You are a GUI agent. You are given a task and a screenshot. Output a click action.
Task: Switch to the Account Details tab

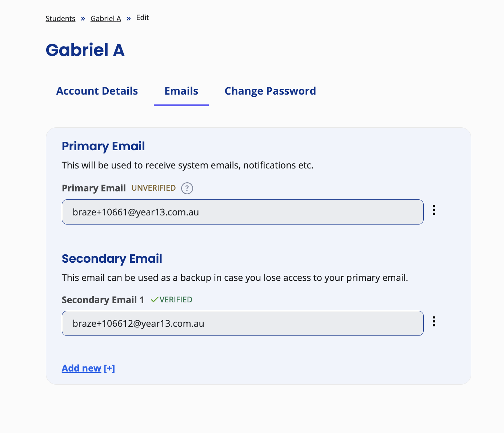point(97,91)
